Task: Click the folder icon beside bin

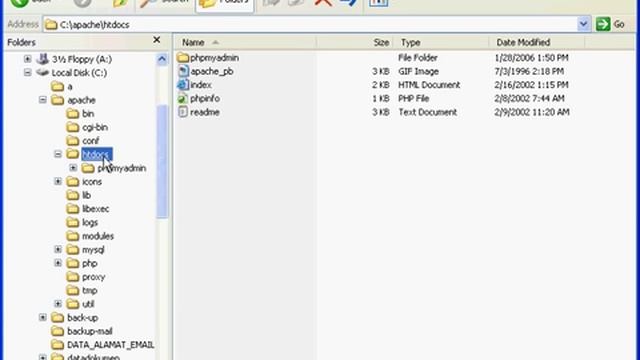Action: tap(73, 113)
